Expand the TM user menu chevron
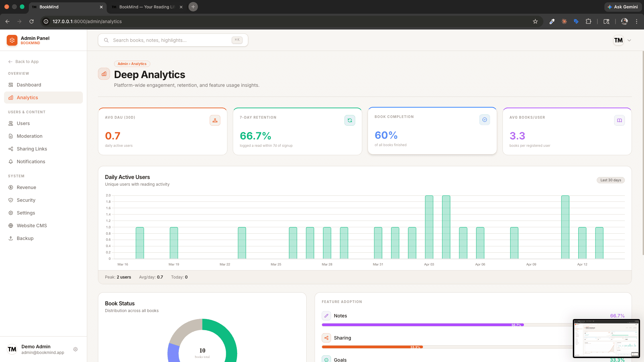 (x=629, y=40)
